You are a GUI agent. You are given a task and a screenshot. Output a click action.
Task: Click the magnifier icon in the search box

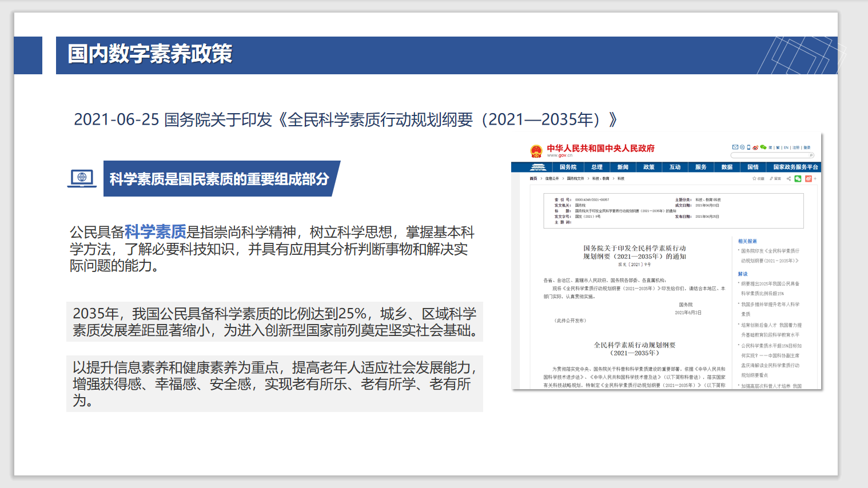click(811, 155)
